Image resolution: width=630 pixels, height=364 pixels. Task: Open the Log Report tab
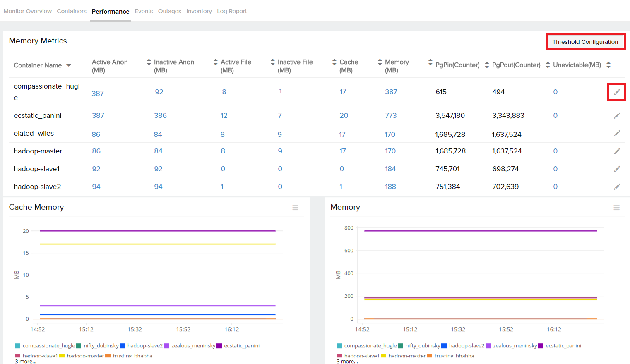[232, 11]
